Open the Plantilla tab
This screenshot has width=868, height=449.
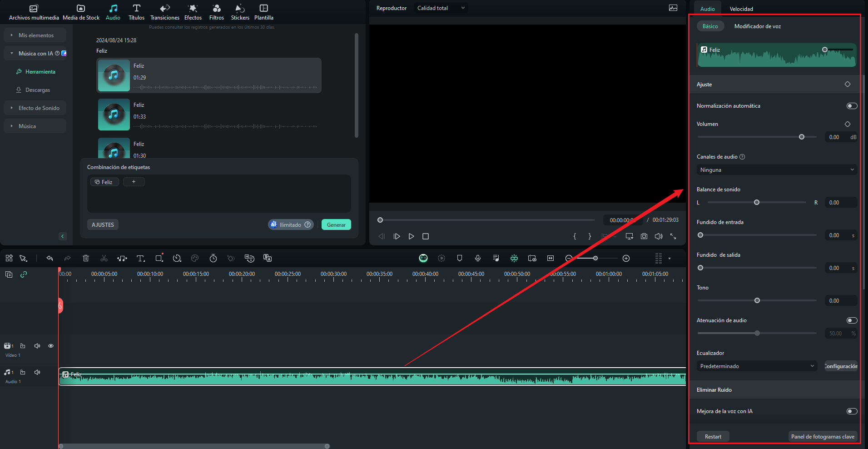click(x=264, y=12)
